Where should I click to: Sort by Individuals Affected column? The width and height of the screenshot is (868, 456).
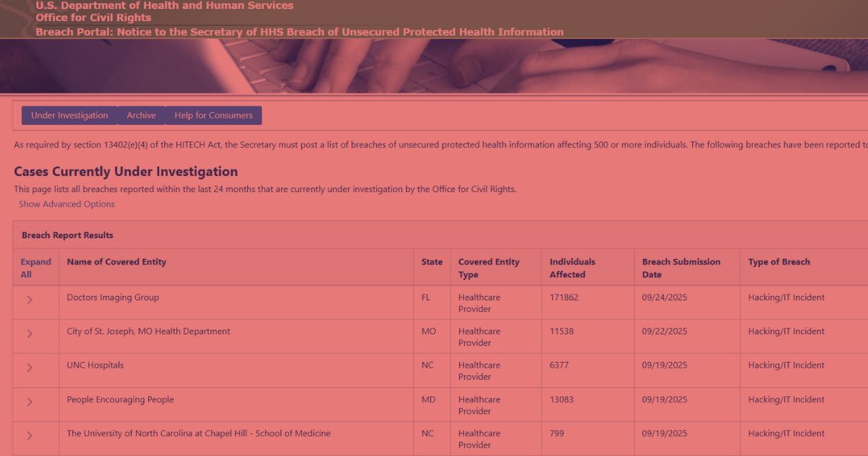[x=572, y=268]
